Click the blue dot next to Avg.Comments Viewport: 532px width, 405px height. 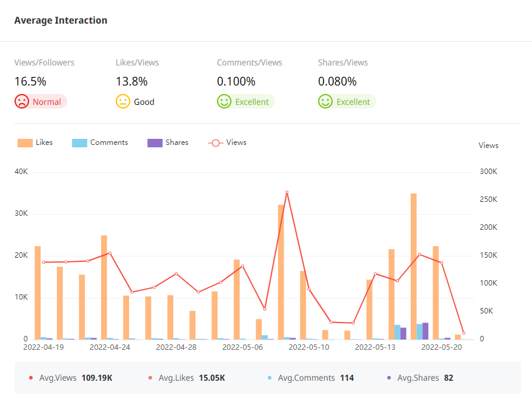coord(270,378)
